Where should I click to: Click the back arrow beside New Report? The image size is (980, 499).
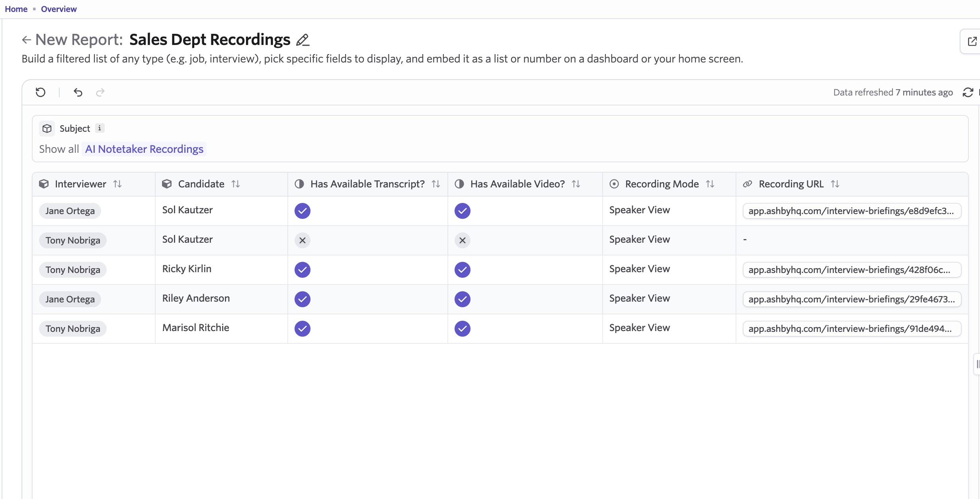point(26,40)
